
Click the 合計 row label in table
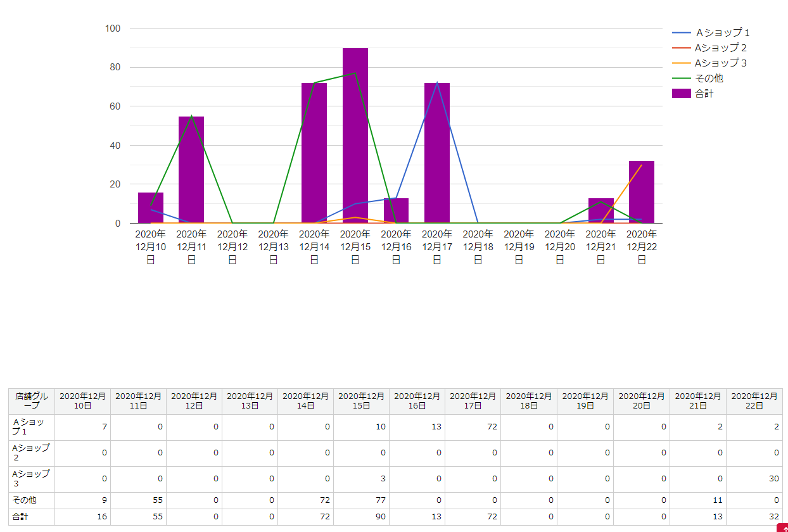coord(32,517)
